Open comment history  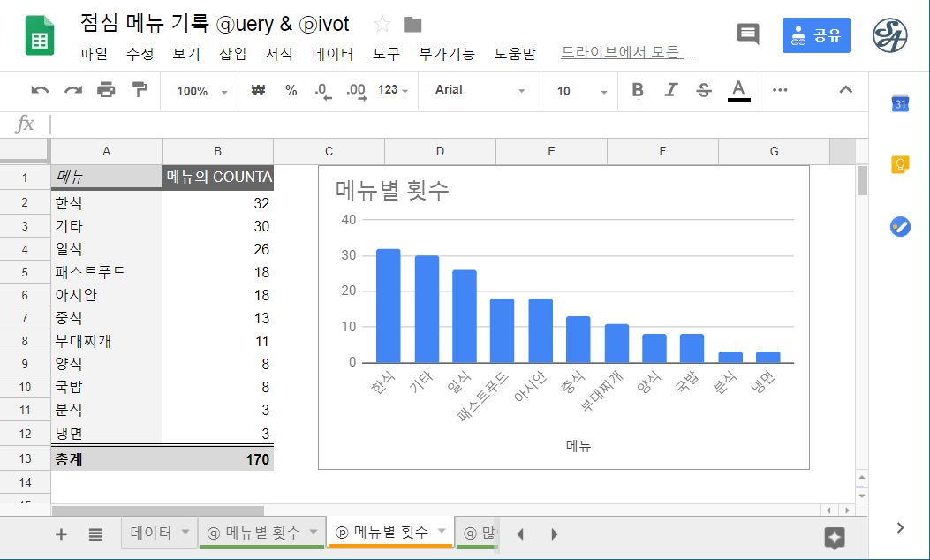[x=747, y=34]
